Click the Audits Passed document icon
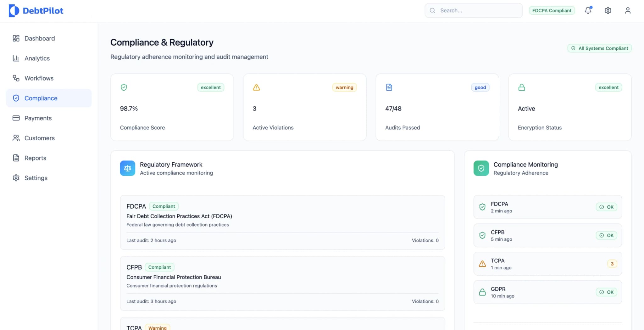The image size is (644, 330). (389, 87)
